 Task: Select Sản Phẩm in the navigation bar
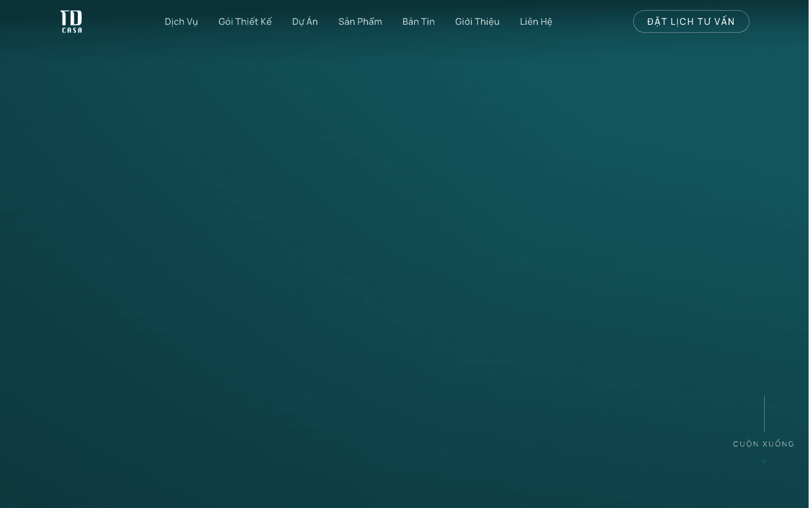[x=360, y=21]
